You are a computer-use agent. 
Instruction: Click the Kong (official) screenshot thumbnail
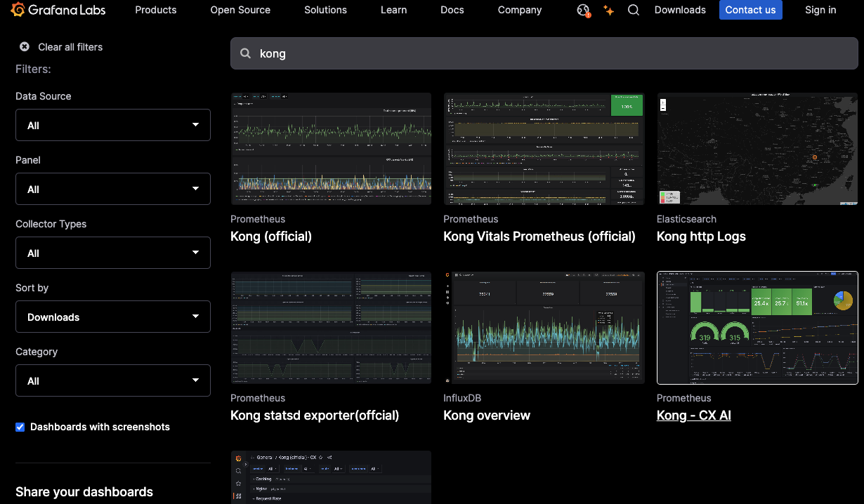coord(331,149)
